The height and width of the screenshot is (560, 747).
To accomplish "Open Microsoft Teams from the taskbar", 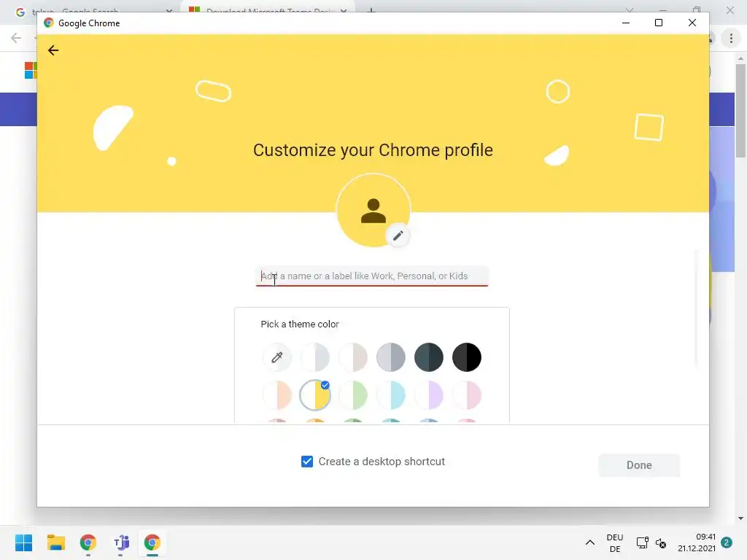I will point(121,542).
